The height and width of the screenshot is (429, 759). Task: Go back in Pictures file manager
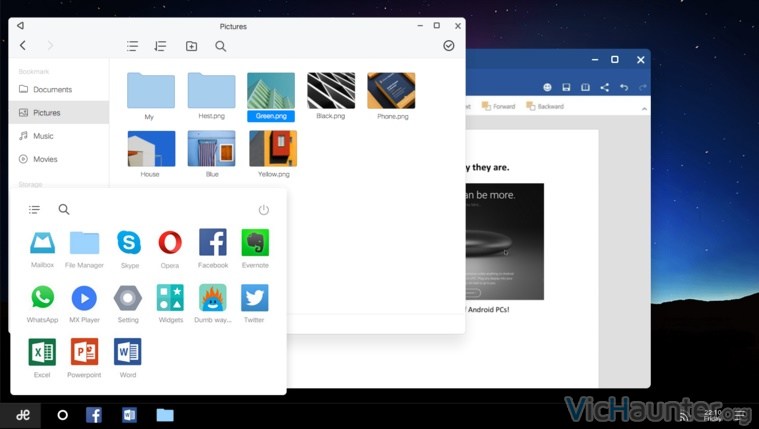tap(23, 46)
